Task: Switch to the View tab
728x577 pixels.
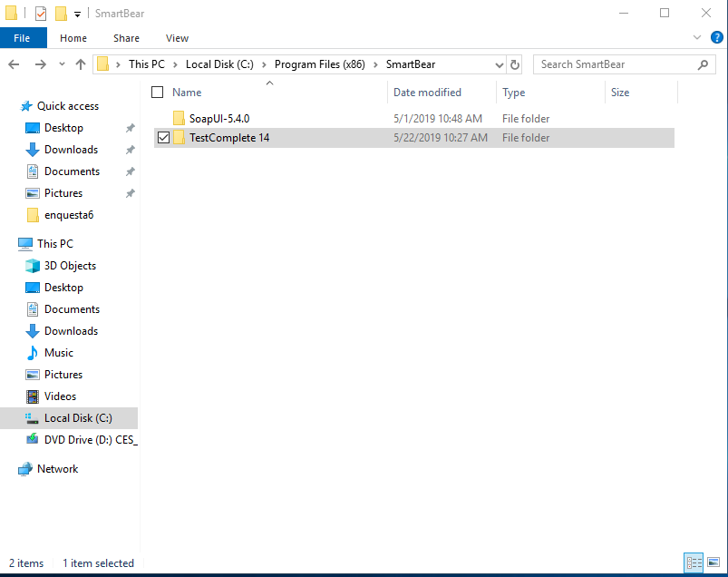Action: click(x=177, y=38)
